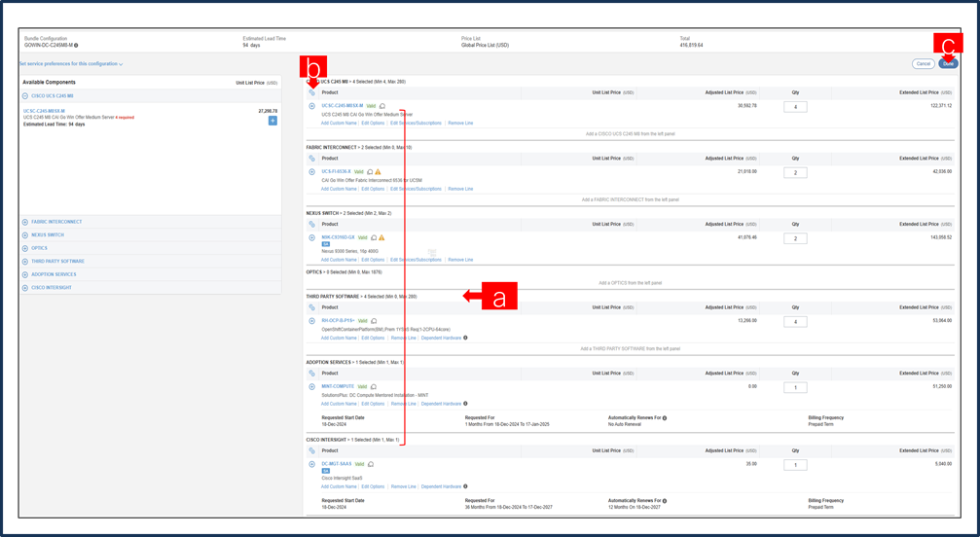Click the support icon next to MINT-COMPUTE Valid
980x537 pixels.
(x=374, y=387)
